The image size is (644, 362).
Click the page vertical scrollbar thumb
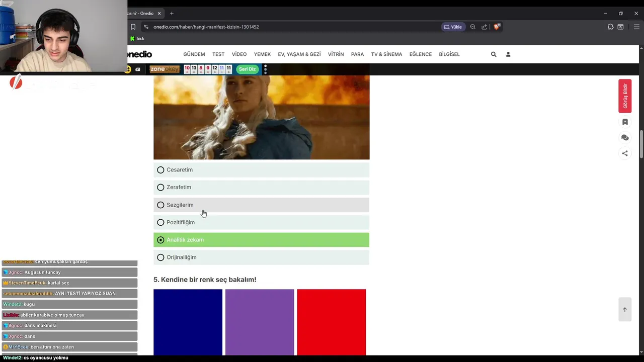pyautogui.click(x=641, y=145)
